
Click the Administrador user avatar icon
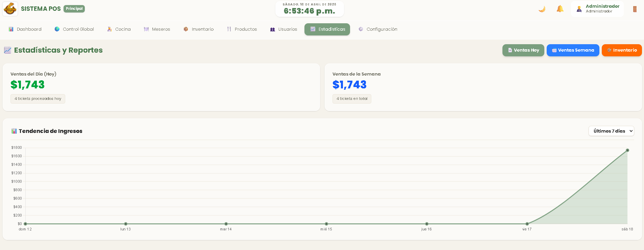coord(579,9)
